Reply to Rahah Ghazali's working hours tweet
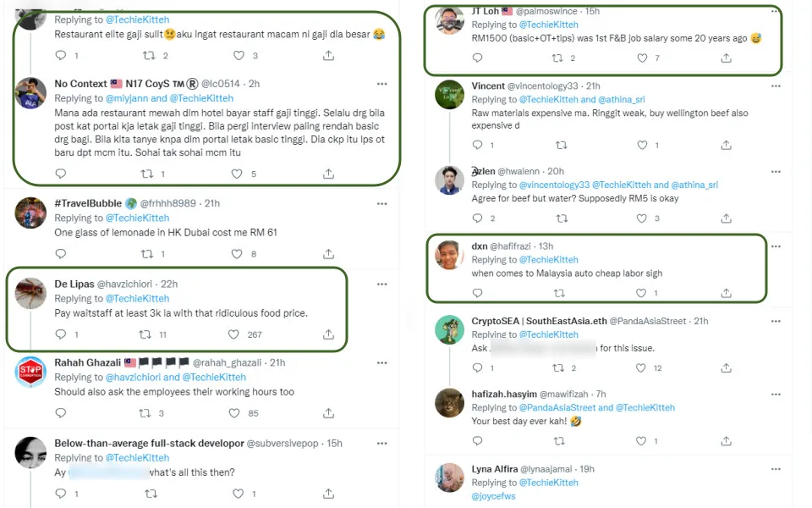Viewport: 812px width, 508px height. (60, 413)
